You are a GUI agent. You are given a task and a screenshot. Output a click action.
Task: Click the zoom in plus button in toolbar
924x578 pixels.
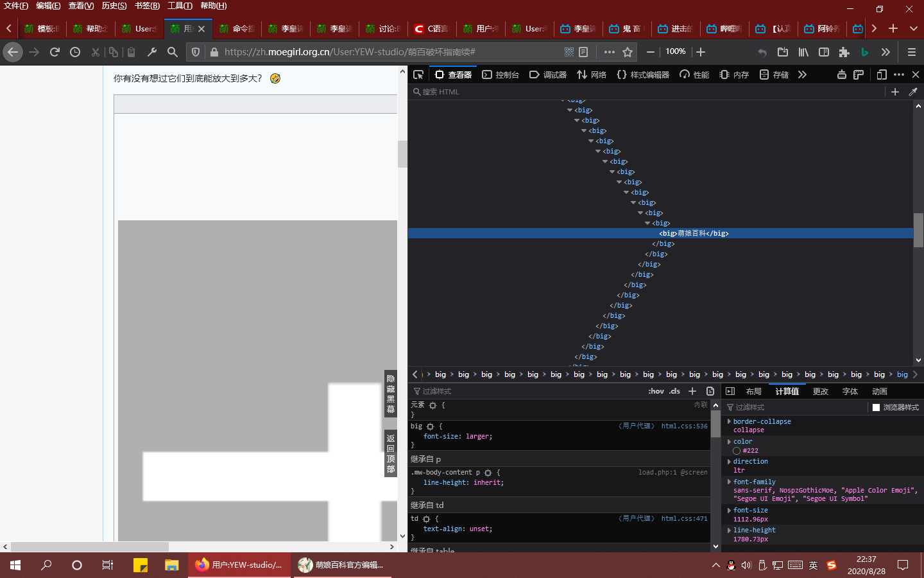point(701,52)
